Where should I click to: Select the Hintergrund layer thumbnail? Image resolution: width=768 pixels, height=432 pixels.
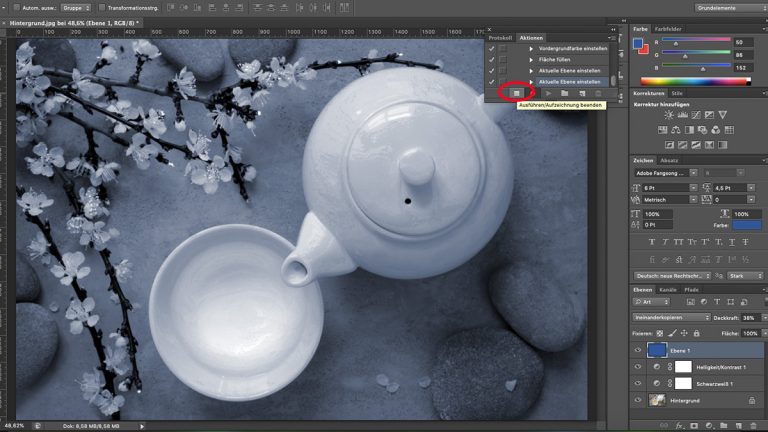click(x=657, y=400)
